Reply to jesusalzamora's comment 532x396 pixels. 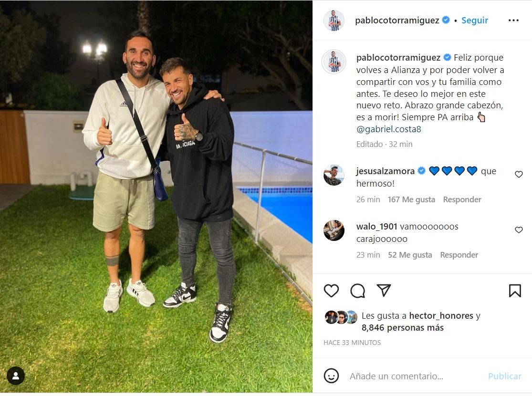click(x=462, y=199)
